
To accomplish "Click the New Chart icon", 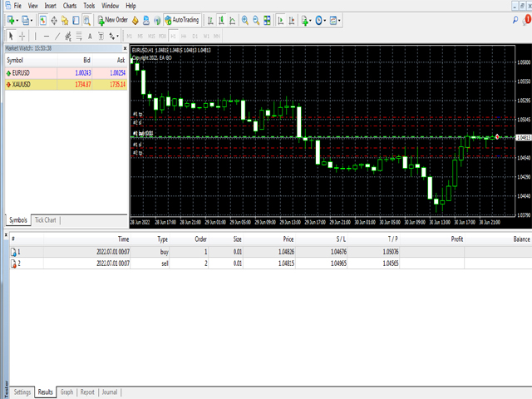I will pyautogui.click(x=11, y=20).
